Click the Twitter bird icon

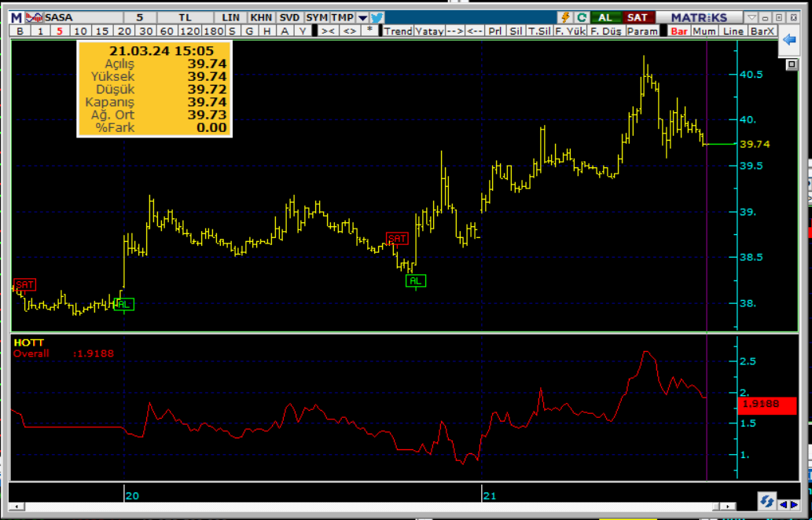(x=377, y=17)
